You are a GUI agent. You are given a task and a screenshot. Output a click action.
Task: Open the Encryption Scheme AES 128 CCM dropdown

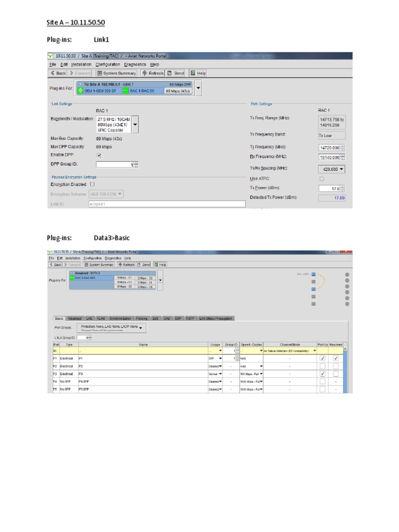pyautogui.click(x=106, y=194)
